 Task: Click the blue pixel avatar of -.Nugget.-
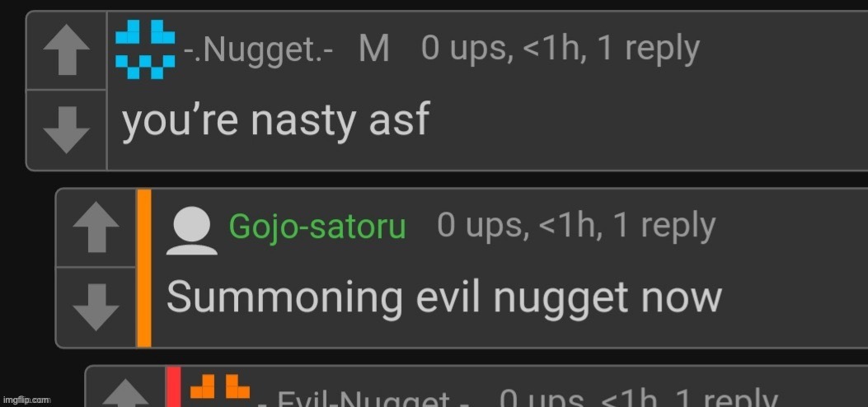(145, 49)
